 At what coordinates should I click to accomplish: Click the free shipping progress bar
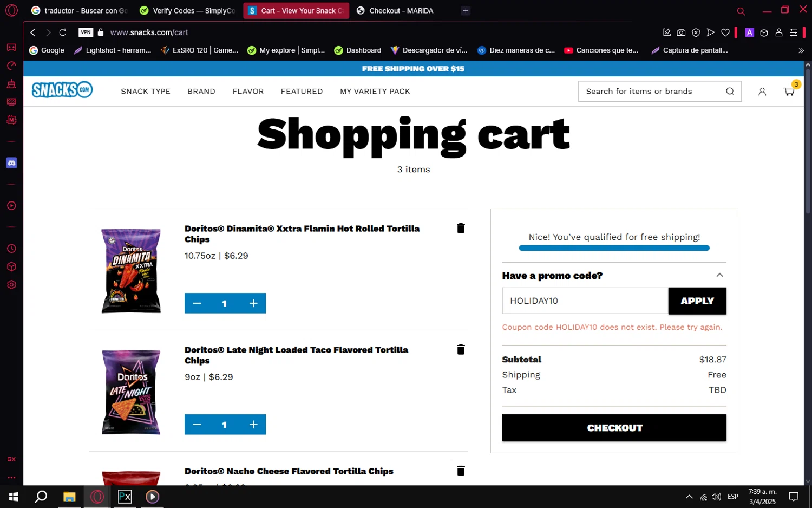[614, 248]
